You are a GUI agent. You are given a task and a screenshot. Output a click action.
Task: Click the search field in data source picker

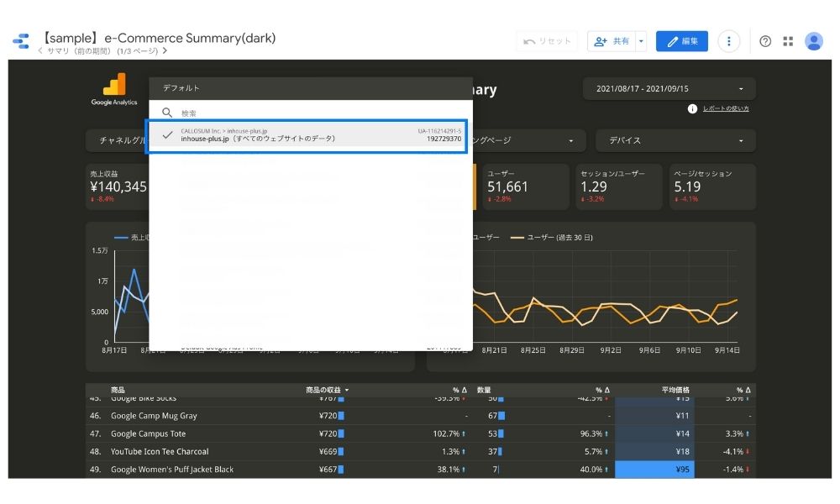tap(318, 113)
